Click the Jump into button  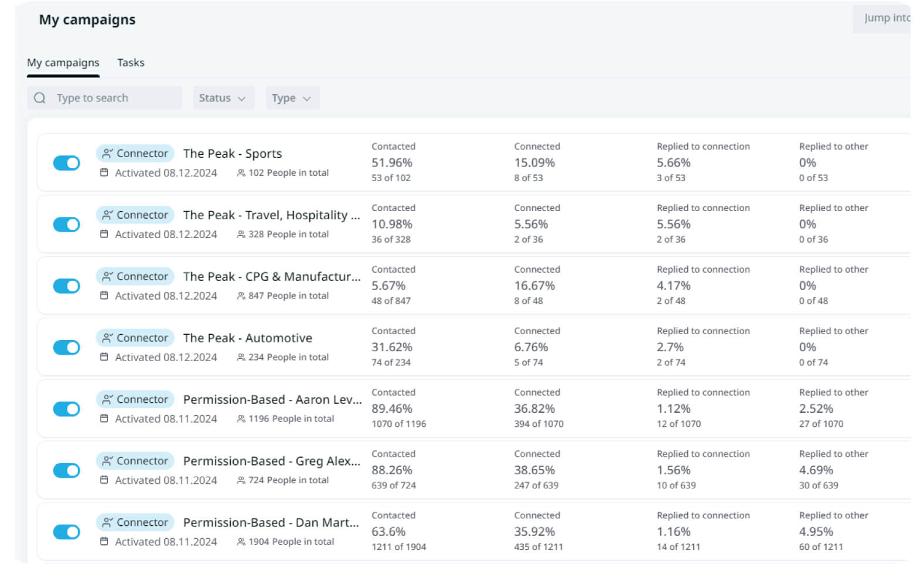pos(885,18)
